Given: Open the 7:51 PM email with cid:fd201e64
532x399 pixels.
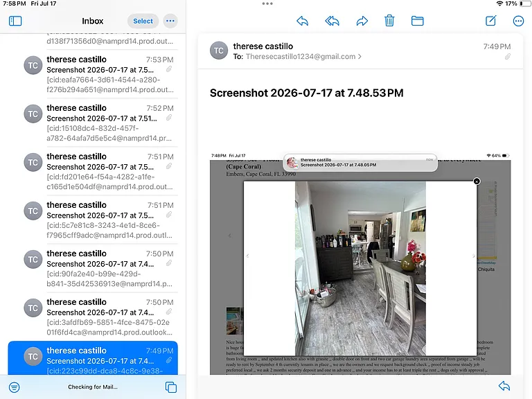Looking at the screenshot, I should pyautogui.click(x=93, y=171).
